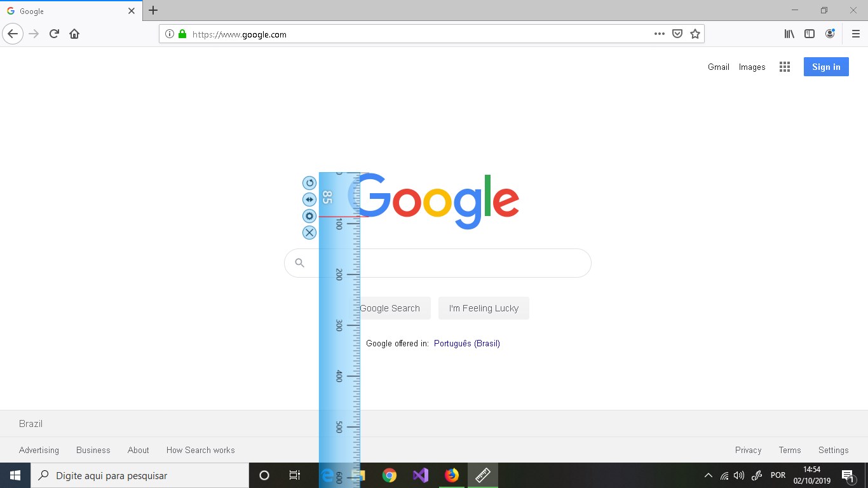This screenshot has width=868, height=488.
Task: Open the Privacy footer link
Action: point(748,450)
